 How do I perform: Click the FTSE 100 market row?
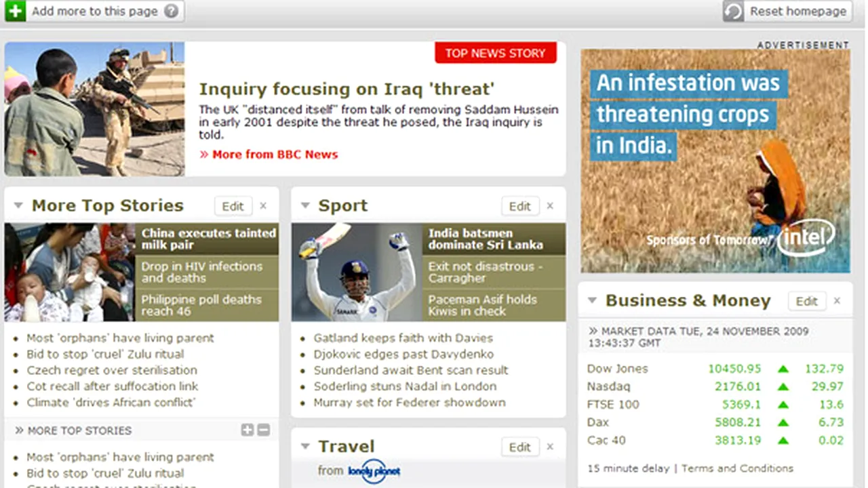(x=715, y=405)
